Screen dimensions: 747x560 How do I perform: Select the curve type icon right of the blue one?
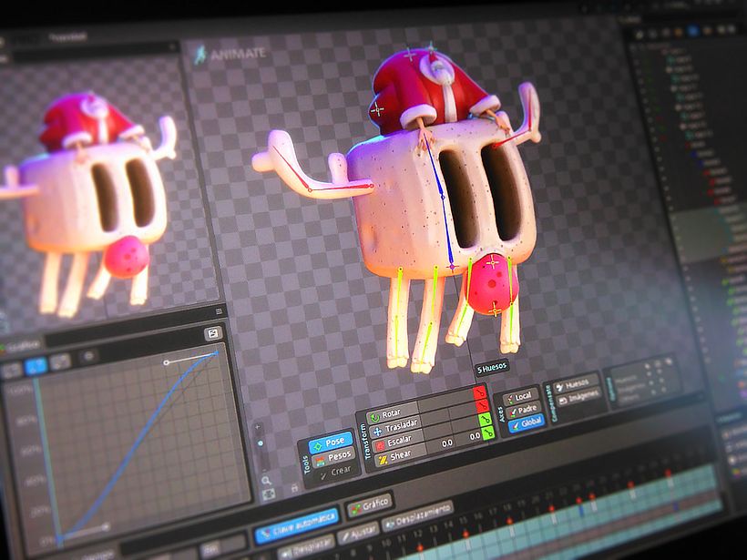60,361
